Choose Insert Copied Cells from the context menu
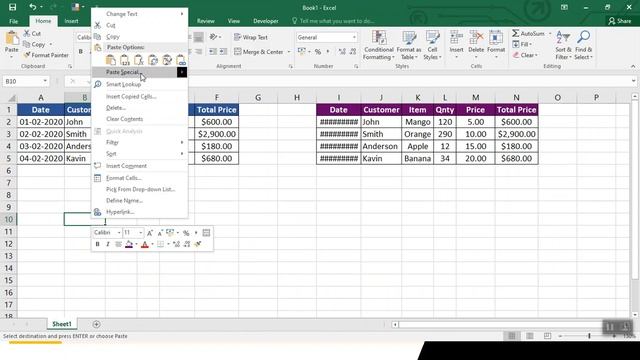Image resolution: width=640 pixels, height=360 pixels. click(x=140, y=97)
